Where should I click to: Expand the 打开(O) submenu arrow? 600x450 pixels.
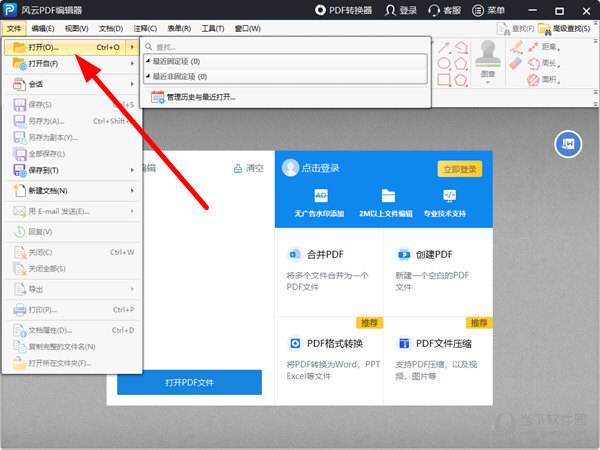click(132, 47)
